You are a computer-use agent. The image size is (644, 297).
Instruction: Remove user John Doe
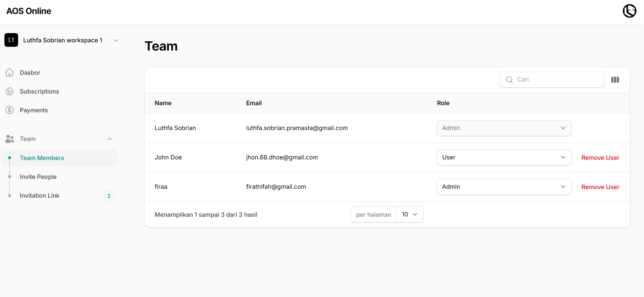tap(600, 158)
